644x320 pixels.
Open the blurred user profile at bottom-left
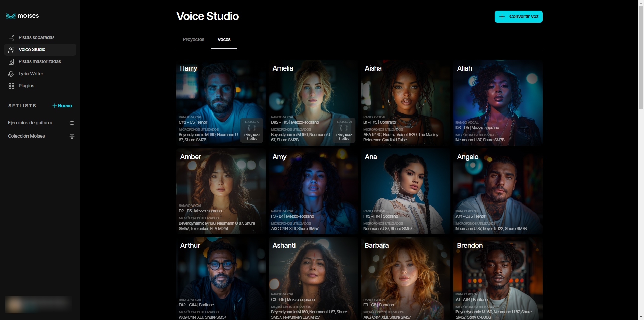tap(39, 305)
